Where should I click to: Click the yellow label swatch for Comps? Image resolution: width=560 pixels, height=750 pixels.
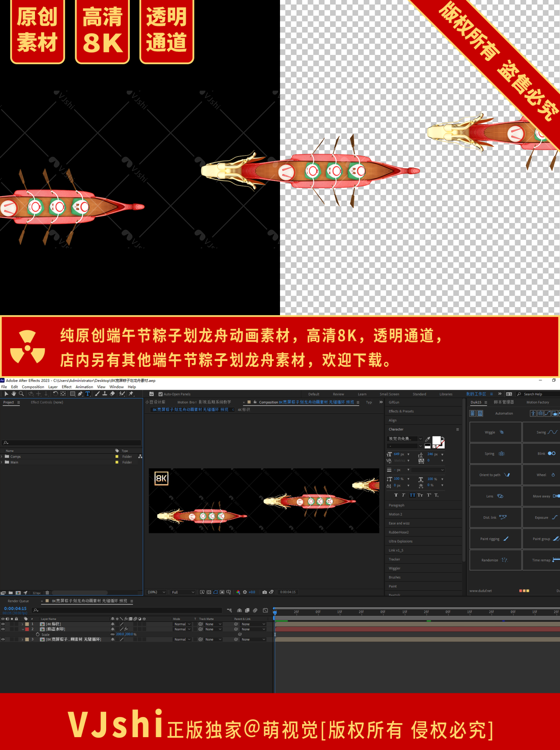pos(117,456)
